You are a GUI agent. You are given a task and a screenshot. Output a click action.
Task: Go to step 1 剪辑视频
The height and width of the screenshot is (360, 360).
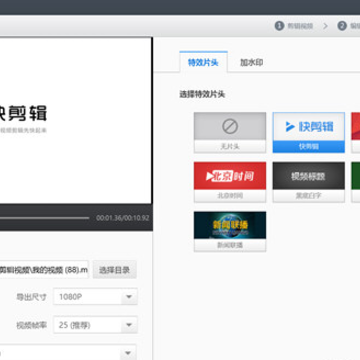[294, 26]
